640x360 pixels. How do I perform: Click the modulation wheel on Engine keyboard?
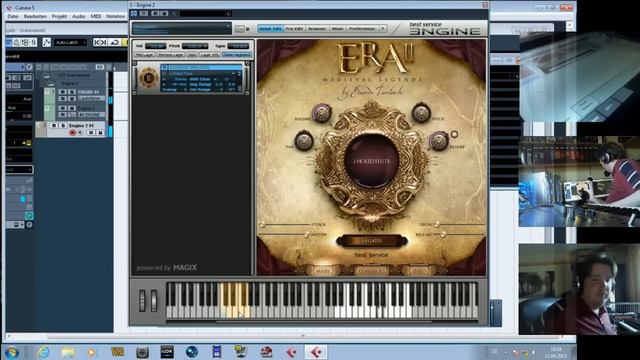click(154, 301)
